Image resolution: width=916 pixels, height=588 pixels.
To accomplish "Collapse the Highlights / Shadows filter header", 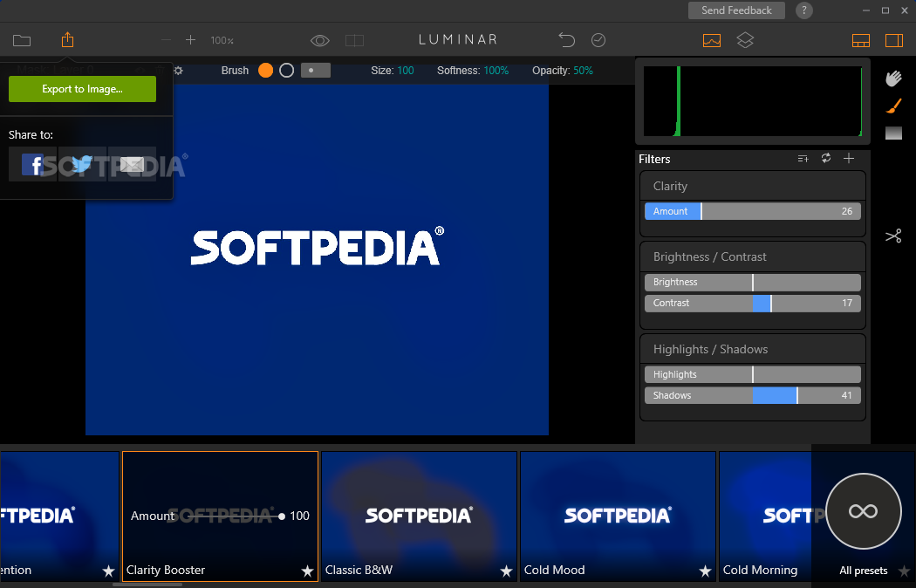I will coord(752,349).
